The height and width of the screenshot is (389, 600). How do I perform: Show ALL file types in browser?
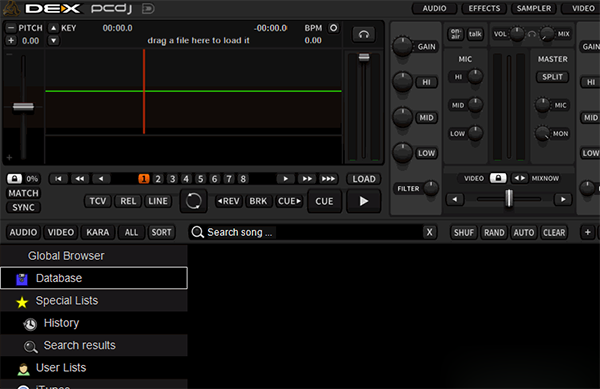pyautogui.click(x=131, y=232)
